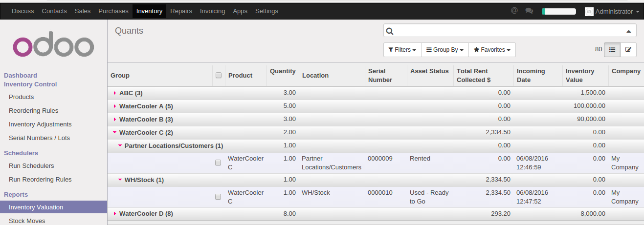644x225 pixels.
Task: Click the 'Used - Ready to Go' cell
Action: point(429,197)
